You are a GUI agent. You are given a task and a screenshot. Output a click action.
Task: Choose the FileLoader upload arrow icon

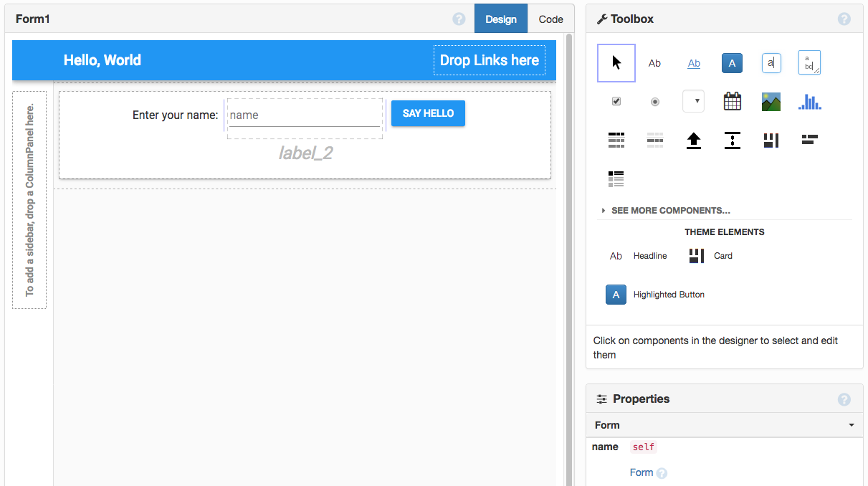(x=694, y=140)
